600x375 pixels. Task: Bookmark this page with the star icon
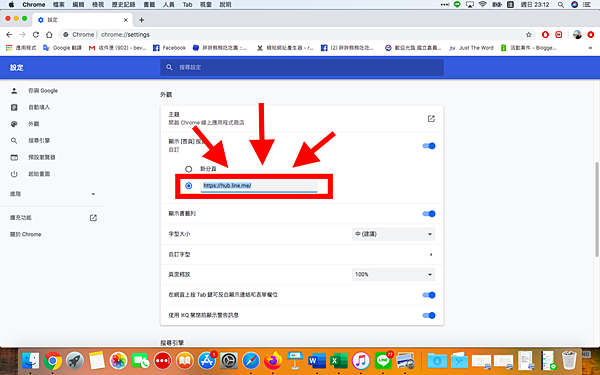tap(528, 34)
